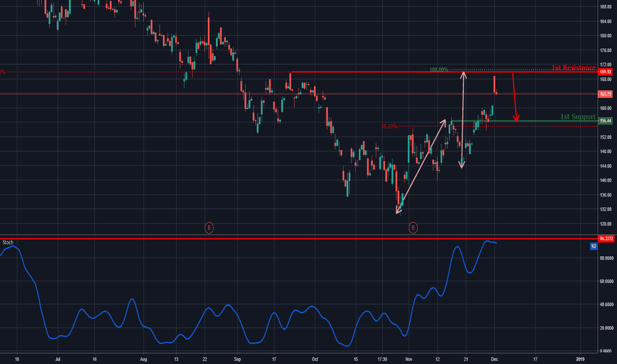Click the 20.0000 stochastic axis value
This screenshot has width=617, height=364.
click(606, 328)
